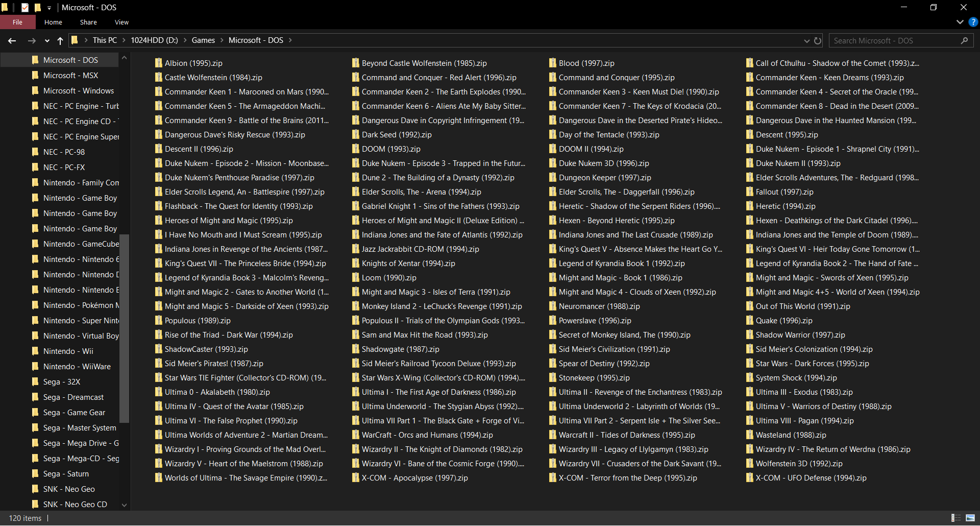Click the sidebar scroll down arrow

click(x=124, y=505)
